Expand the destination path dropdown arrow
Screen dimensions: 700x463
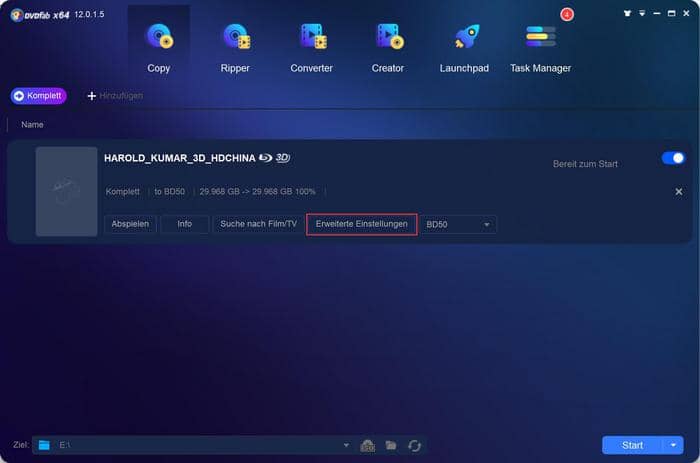[346, 445]
